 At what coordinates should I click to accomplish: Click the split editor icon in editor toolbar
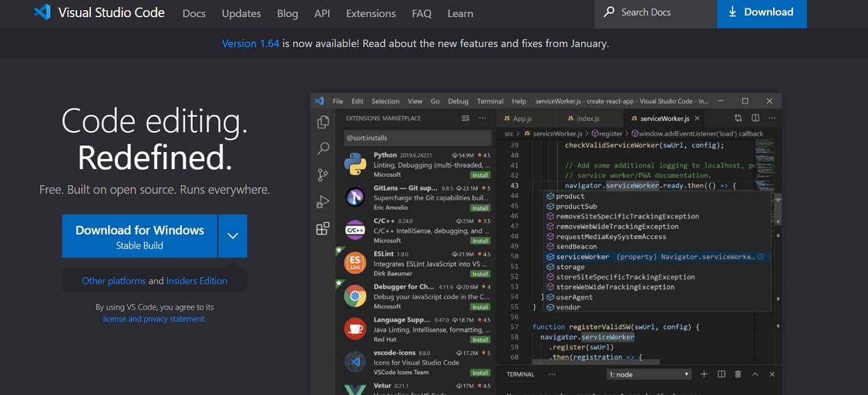pyautogui.click(x=757, y=118)
